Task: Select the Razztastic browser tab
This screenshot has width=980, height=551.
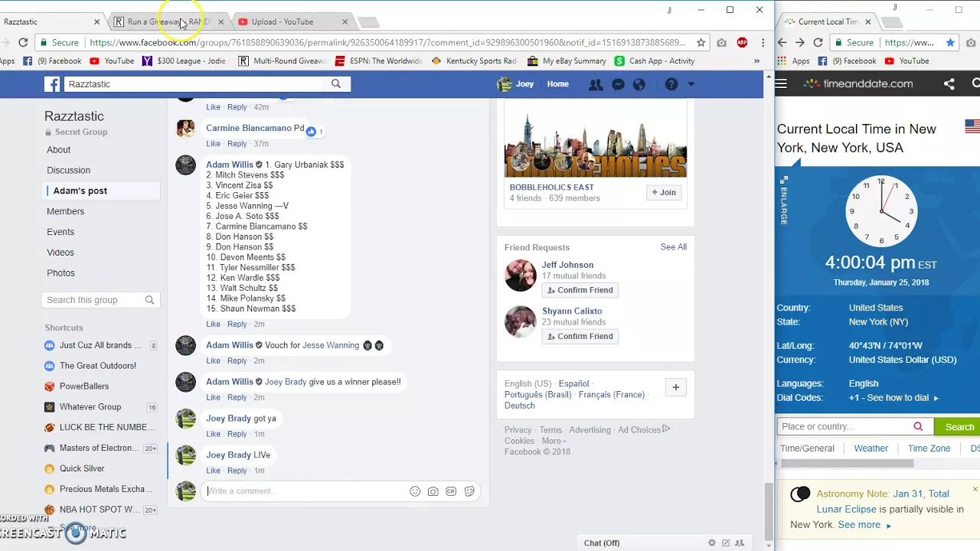Action: [x=50, y=21]
